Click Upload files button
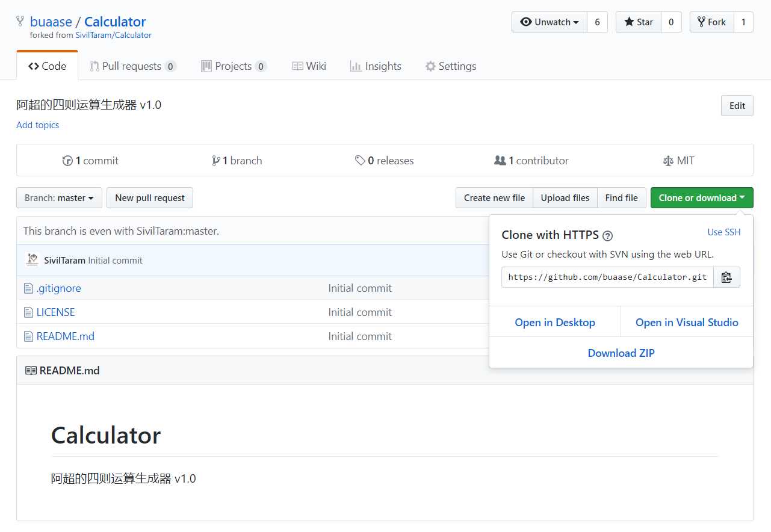This screenshot has height=532, width=771. coord(565,198)
